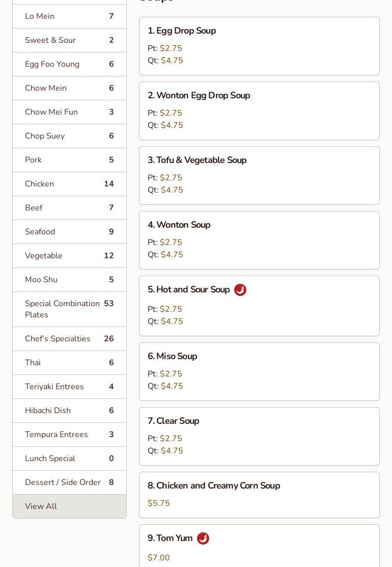
Task: Go to the Tempura Entrees category
Action: (69, 435)
